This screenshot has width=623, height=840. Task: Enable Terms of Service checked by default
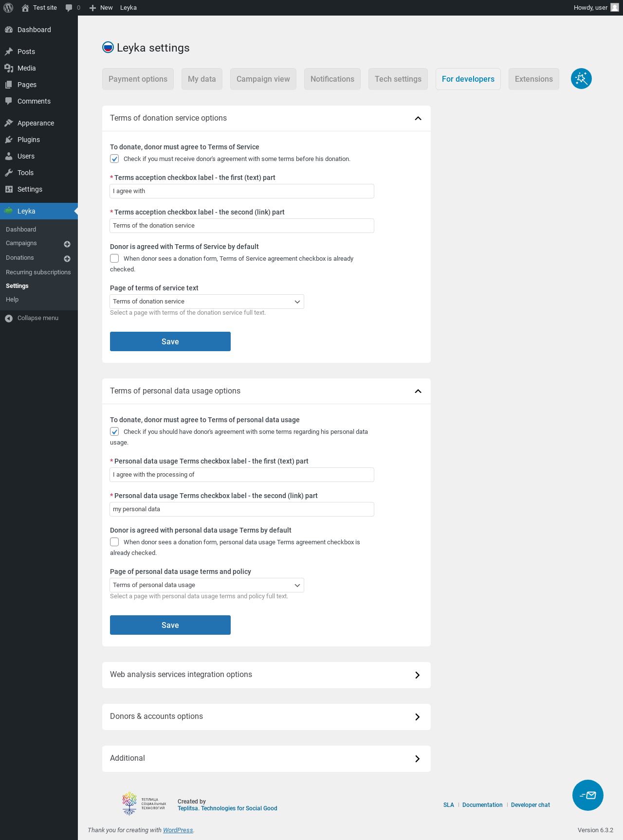click(x=114, y=258)
